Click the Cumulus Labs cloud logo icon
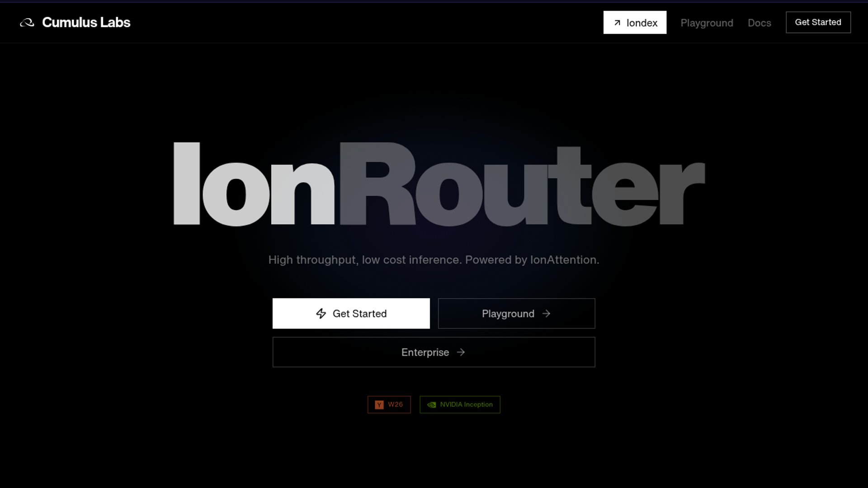Image resolution: width=868 pixels, height=488 pixels. click(x=27, y=23)
